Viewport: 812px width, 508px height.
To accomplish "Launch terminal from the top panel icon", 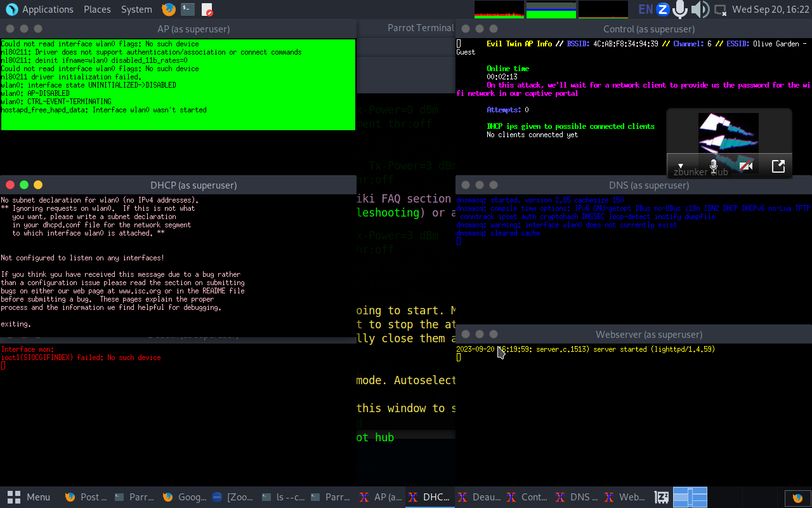I will [187, 10].
